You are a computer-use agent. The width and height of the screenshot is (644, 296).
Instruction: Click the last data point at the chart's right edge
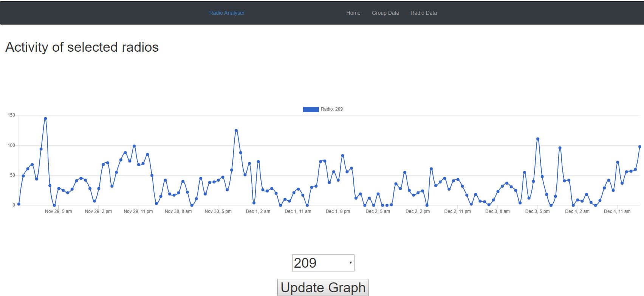(x=640, y=147)
